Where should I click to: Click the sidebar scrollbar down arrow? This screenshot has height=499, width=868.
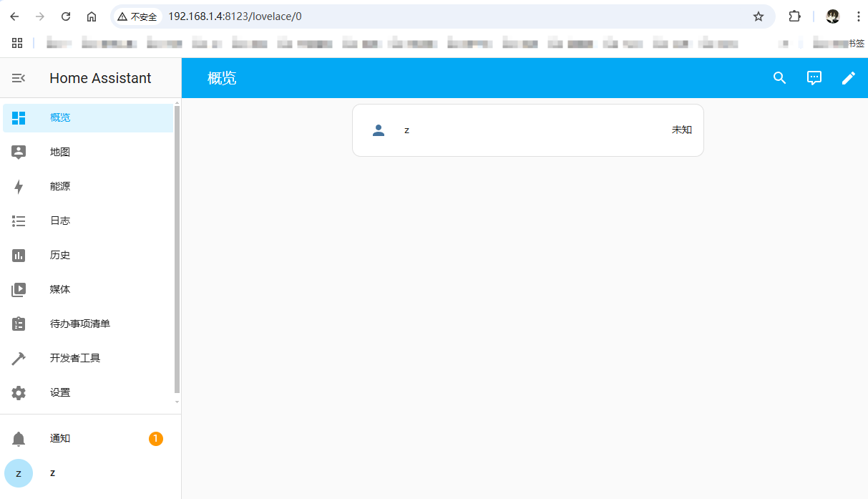pyautogui.click(x=177, y=402)
